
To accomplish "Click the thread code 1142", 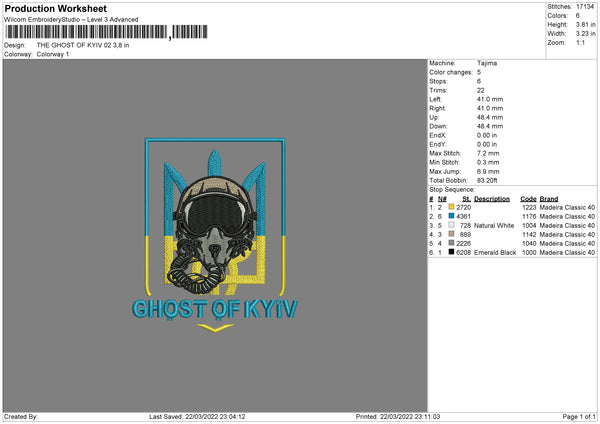I will click(x=529, y=235).
